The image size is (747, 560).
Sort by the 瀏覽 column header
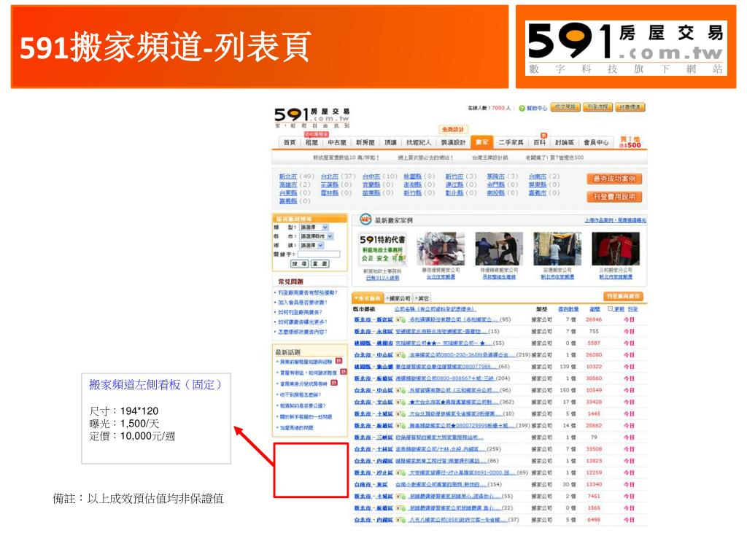pyautogui.click(x=595, y=309)
